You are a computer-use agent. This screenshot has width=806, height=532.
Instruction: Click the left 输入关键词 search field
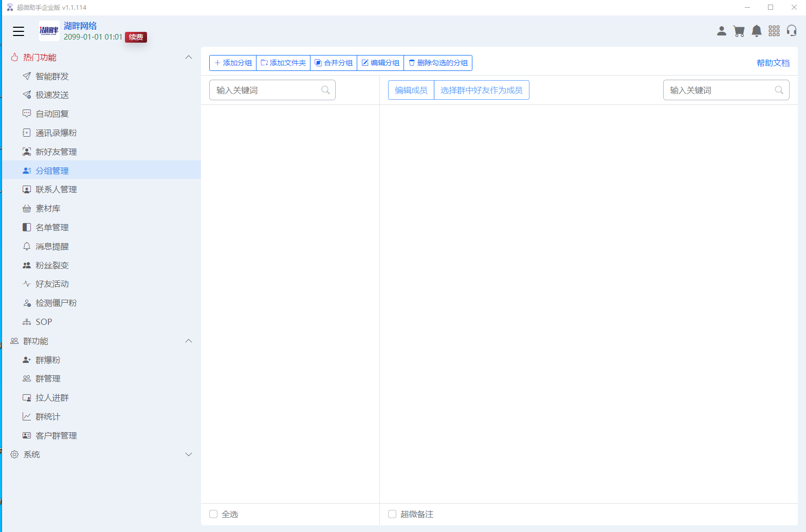point(265,90)
